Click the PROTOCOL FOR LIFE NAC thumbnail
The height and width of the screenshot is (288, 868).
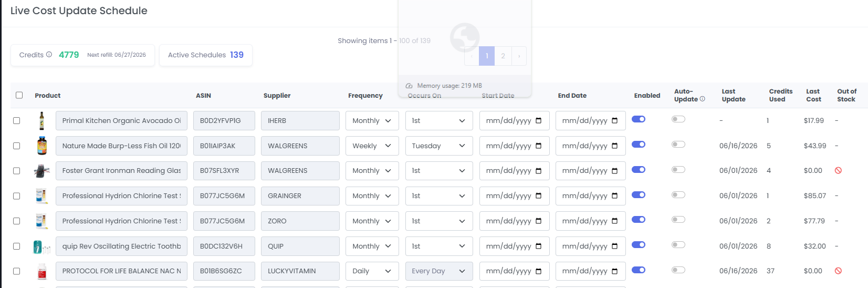click(42, 271)
